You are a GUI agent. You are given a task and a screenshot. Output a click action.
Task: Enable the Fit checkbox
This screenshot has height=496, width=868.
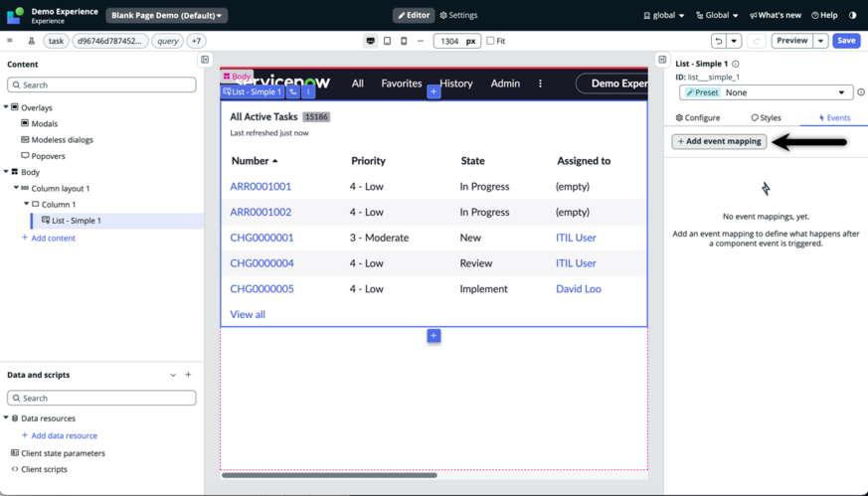tap(490, 41)
